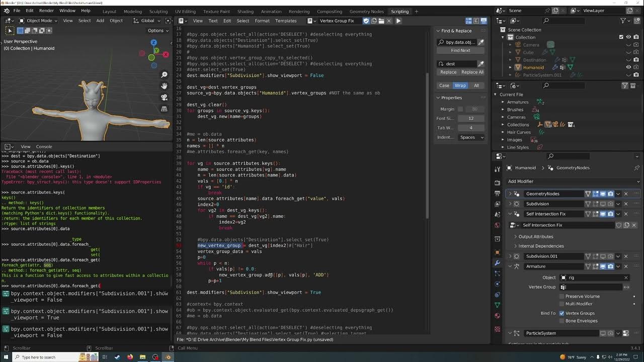This screenshot has width=644, height=362.
Task: Hide Humanoid object in outliner viewport
Action: (628, 67)
